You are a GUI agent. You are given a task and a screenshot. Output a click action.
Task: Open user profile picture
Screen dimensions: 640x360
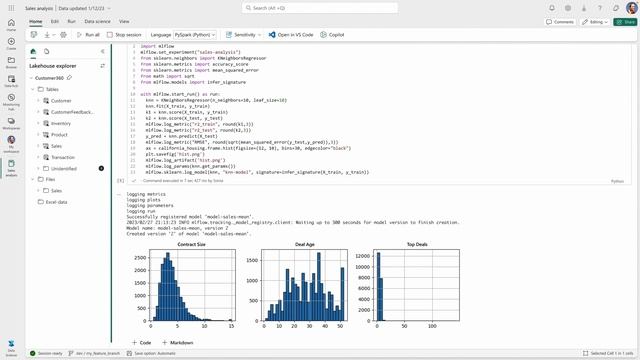(x=631, y=8)
